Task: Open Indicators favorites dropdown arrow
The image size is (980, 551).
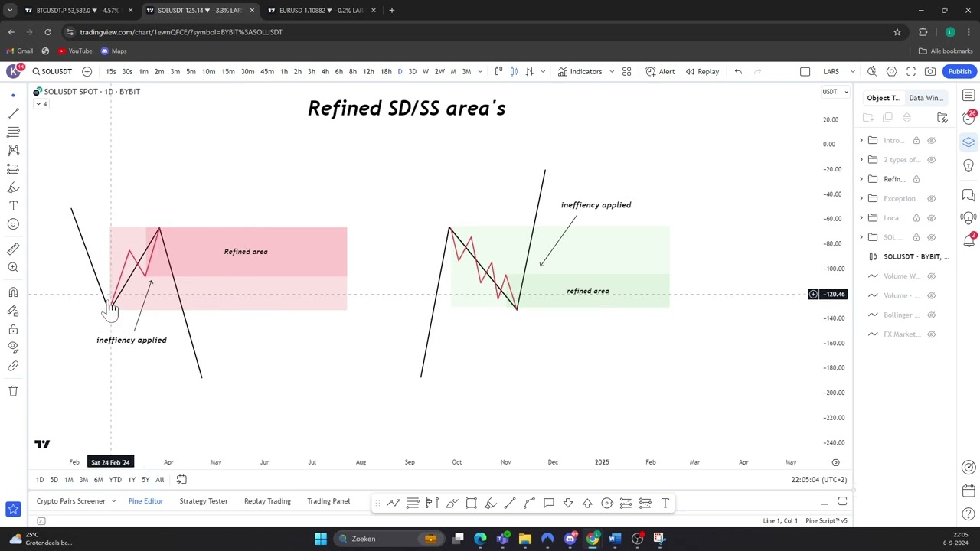Action: tap(612, 71)
